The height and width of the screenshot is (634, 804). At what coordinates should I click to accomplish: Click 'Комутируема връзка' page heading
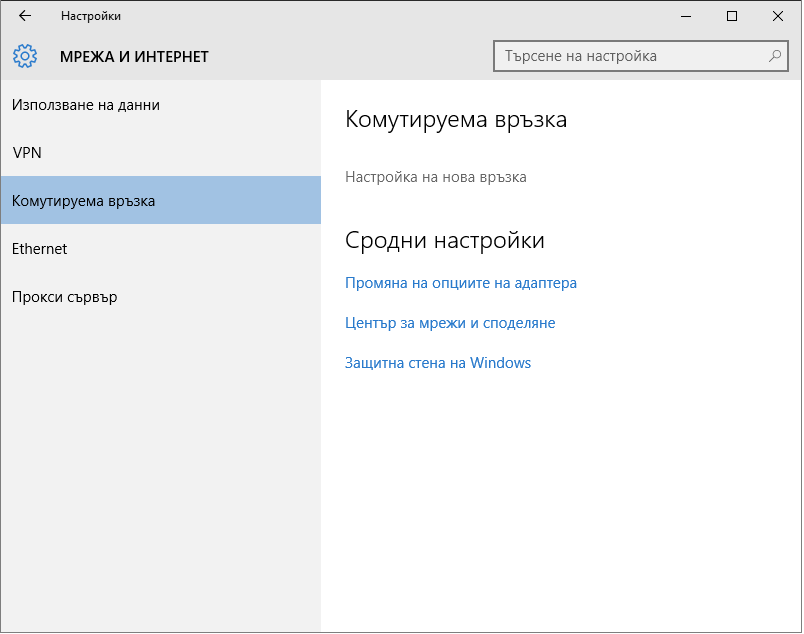click(456, 120)
